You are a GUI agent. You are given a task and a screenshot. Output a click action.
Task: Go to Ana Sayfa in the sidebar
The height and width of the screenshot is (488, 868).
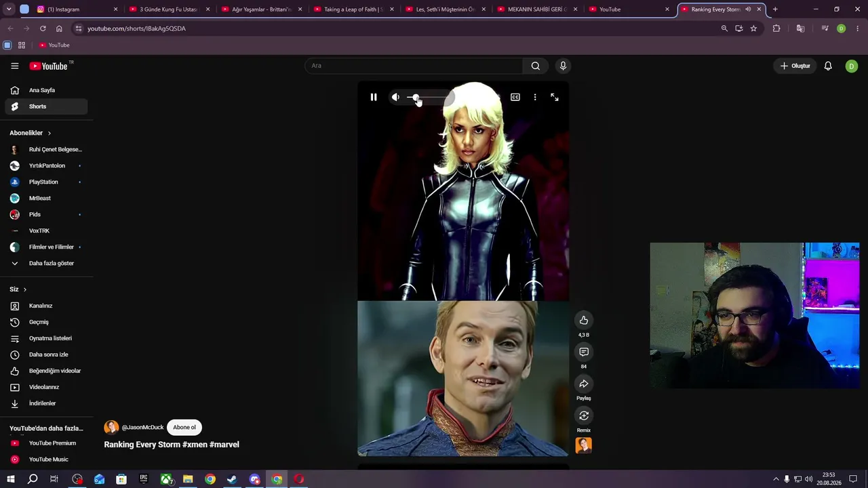tap(46, 90)
